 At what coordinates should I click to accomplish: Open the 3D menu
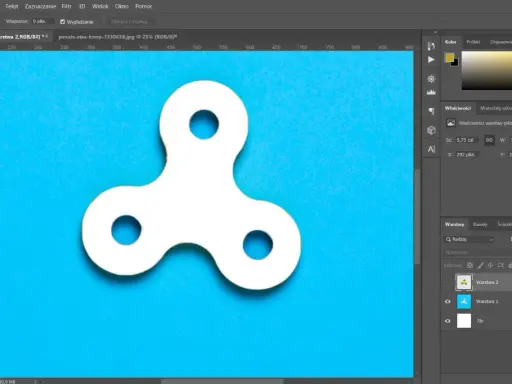(x=82, y=6)
